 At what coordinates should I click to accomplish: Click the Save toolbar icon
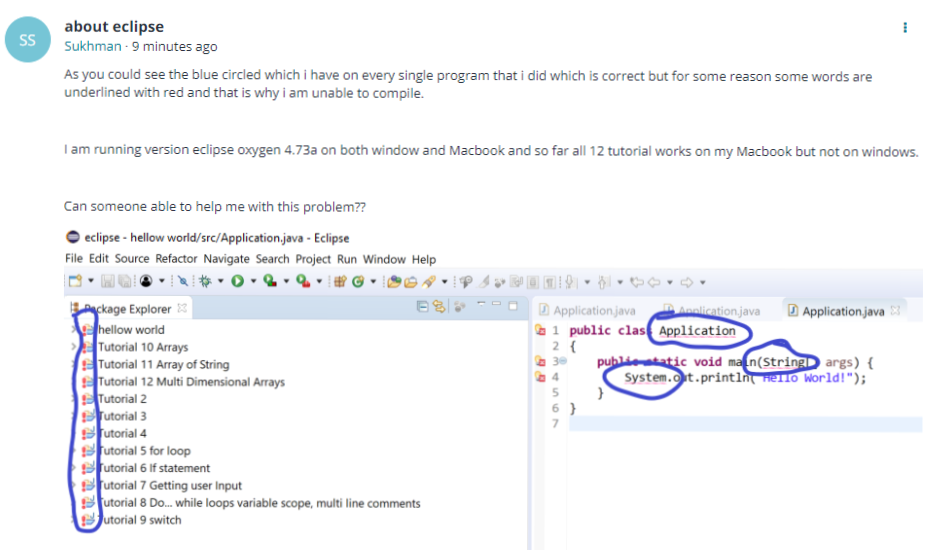pos(108,281)
